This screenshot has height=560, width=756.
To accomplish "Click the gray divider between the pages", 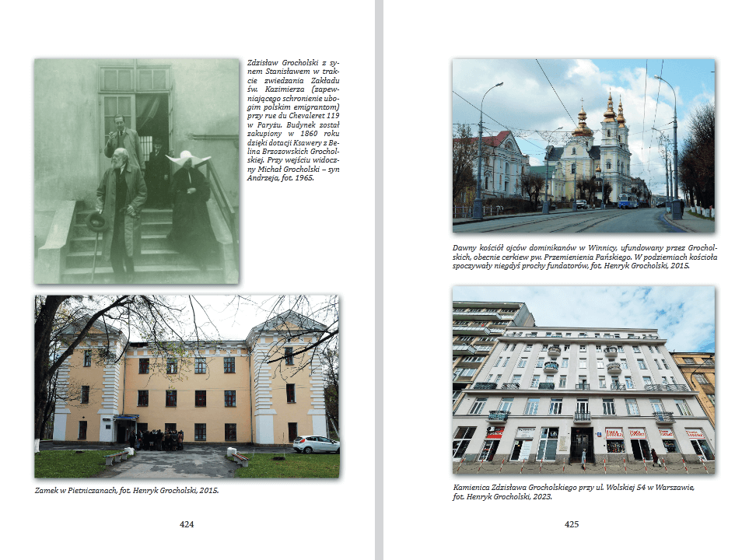I will point(378,280).
